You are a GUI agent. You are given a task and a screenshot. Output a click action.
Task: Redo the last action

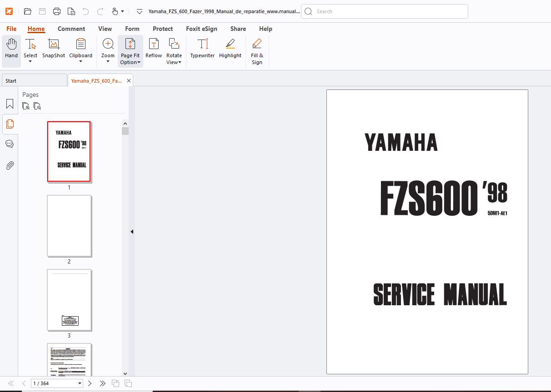click(x=100, y=11)
